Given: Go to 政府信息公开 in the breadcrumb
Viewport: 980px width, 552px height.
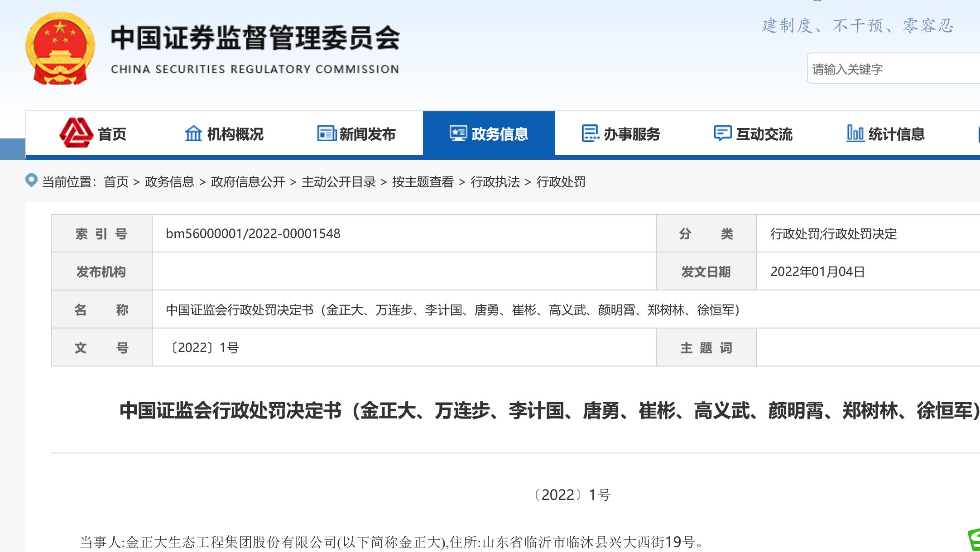Looking at the screenshot, I should 248,182.
